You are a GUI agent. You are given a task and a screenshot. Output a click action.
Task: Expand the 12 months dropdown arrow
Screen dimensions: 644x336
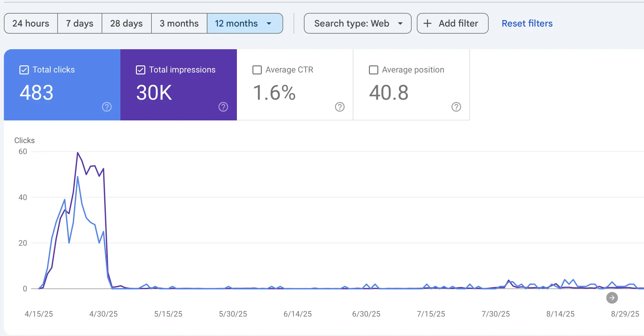pyautogui.click(x=269, y=23)
